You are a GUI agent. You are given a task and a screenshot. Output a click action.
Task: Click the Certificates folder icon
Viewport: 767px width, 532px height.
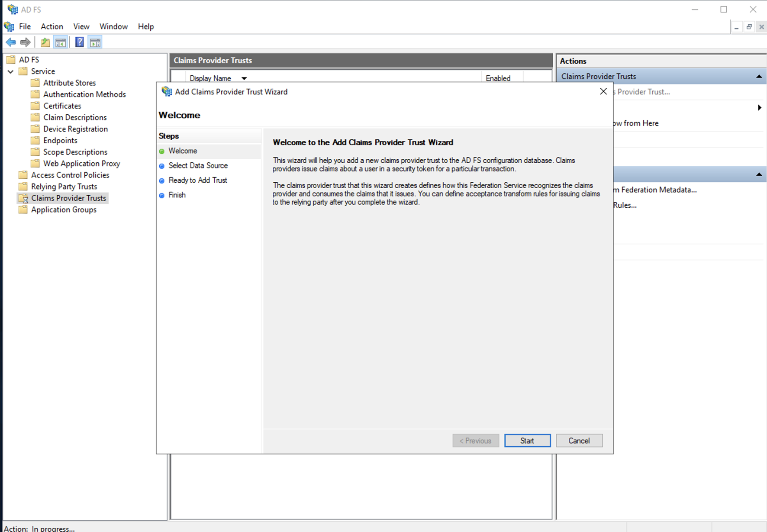tap(35, 106)
